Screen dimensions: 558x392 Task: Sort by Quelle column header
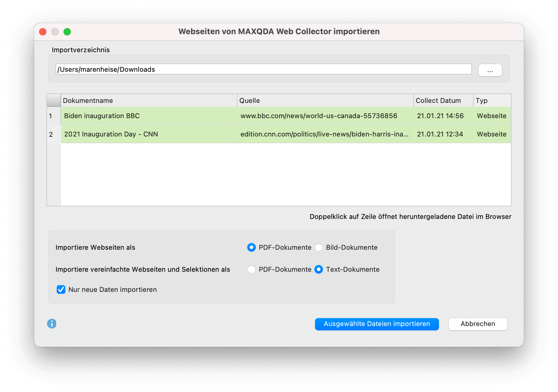(x=325, y=100)
